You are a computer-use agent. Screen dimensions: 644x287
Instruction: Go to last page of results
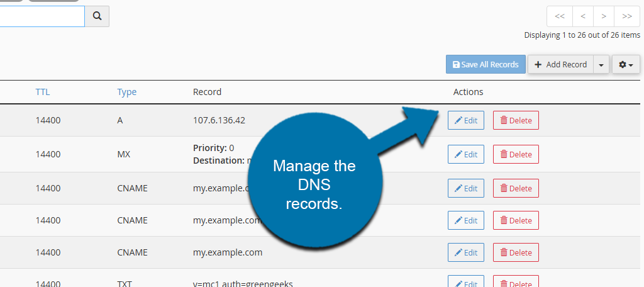coord(627,16)
